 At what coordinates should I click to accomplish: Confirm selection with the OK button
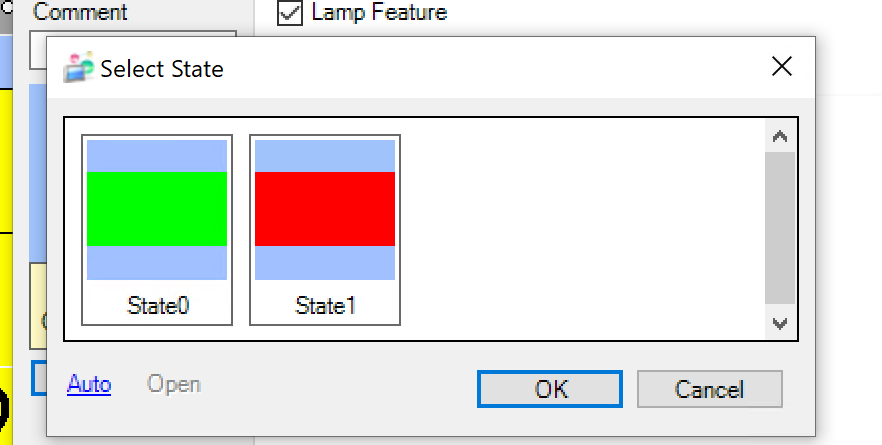pyautogui.click(x=550, y=389)
